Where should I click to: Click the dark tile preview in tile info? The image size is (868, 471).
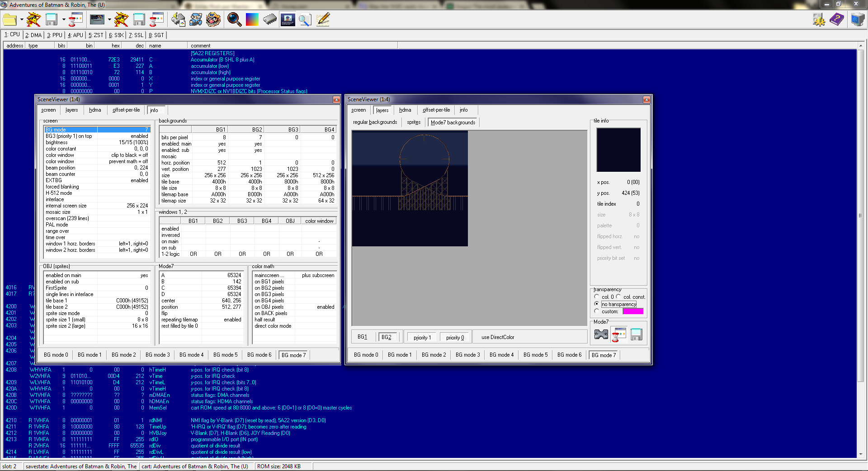tap(618, 150)
